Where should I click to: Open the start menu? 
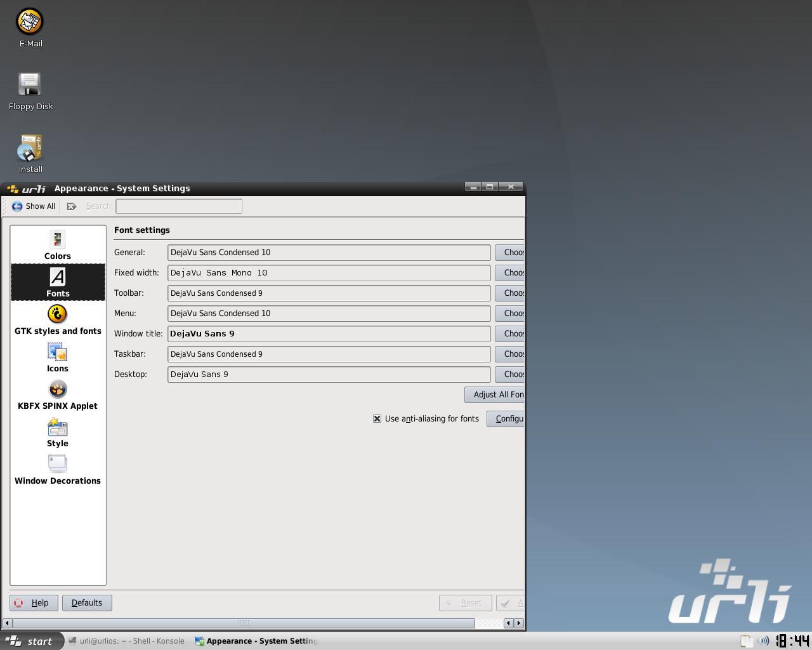32,641
